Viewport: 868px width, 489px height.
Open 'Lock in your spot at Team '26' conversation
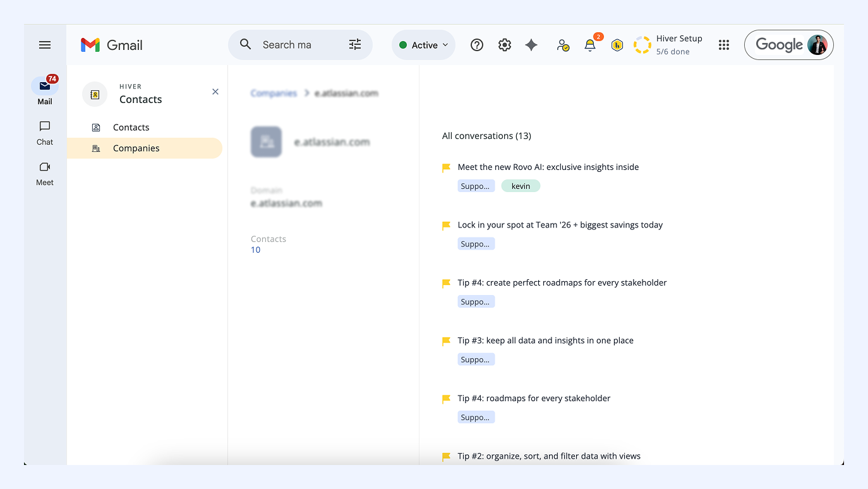click(x=560, y=225)
